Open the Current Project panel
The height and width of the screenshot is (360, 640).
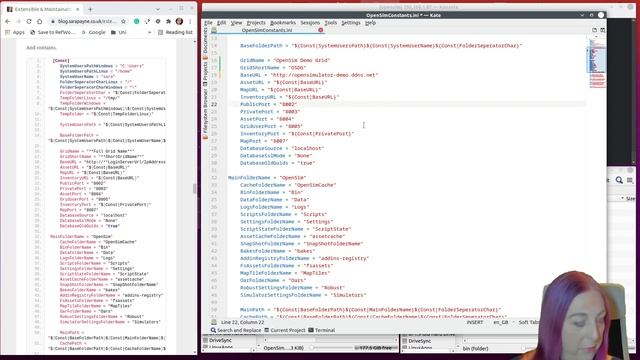[x=285, y=330]
